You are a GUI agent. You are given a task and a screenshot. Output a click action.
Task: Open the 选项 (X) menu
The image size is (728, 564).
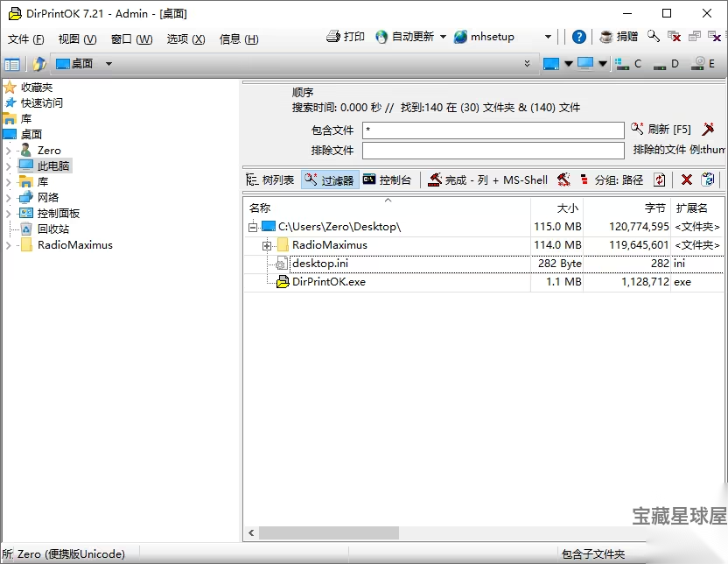tap(185, 39)
